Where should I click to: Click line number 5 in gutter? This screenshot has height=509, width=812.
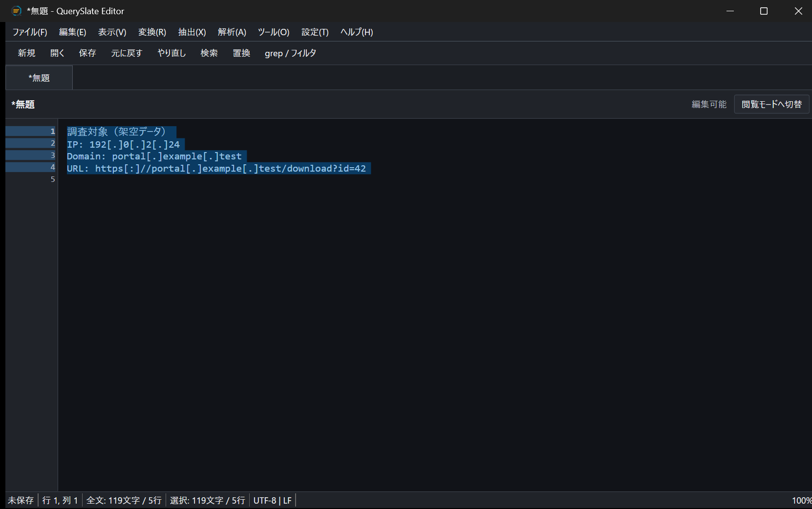tap(53, 179)
